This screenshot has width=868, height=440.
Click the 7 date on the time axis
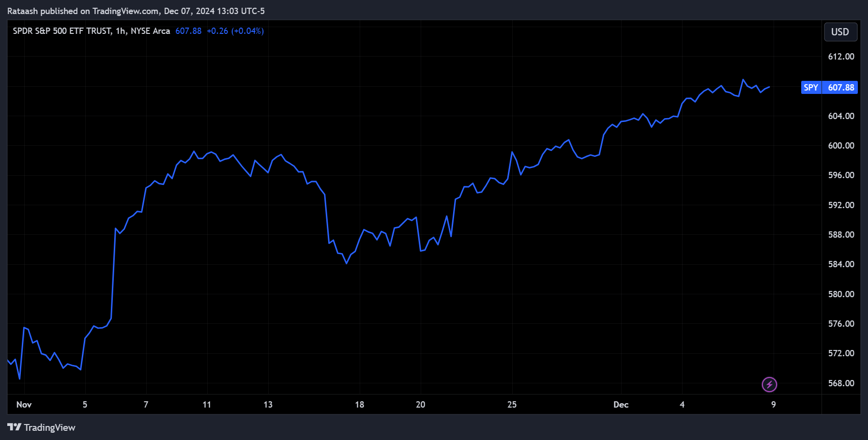(146, 405)
